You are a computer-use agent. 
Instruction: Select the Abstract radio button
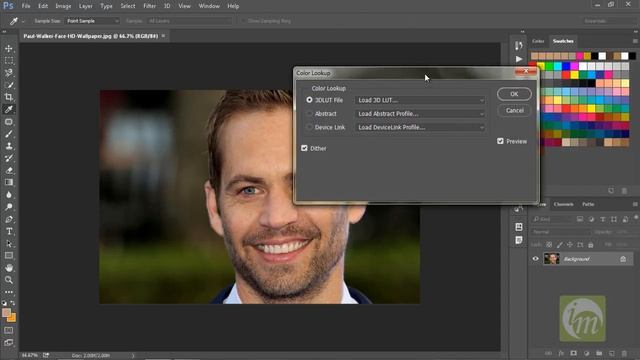pos(309,113)
